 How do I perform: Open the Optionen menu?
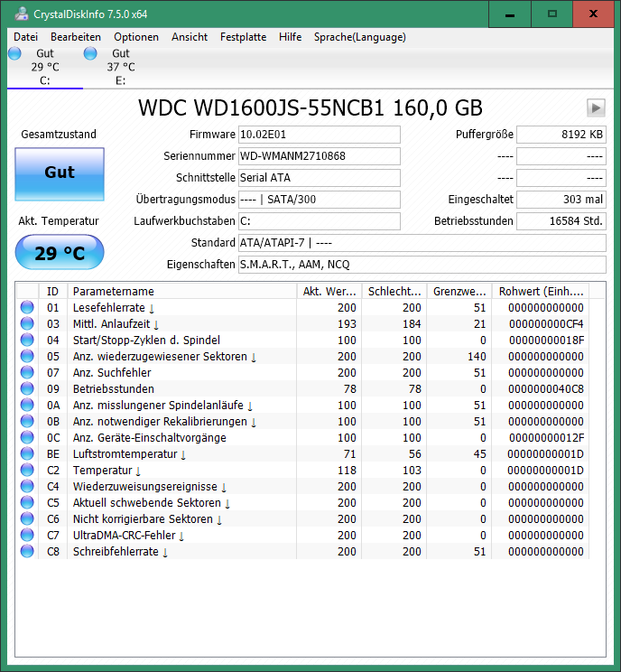pyautogui.click(x=136, y=37)
